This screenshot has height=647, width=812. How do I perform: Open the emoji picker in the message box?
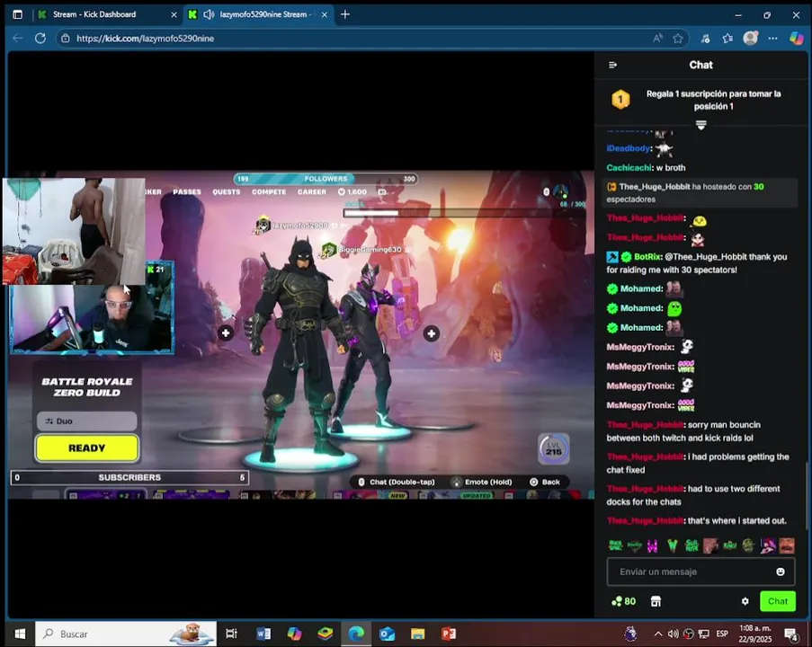[x=780, y=572]
